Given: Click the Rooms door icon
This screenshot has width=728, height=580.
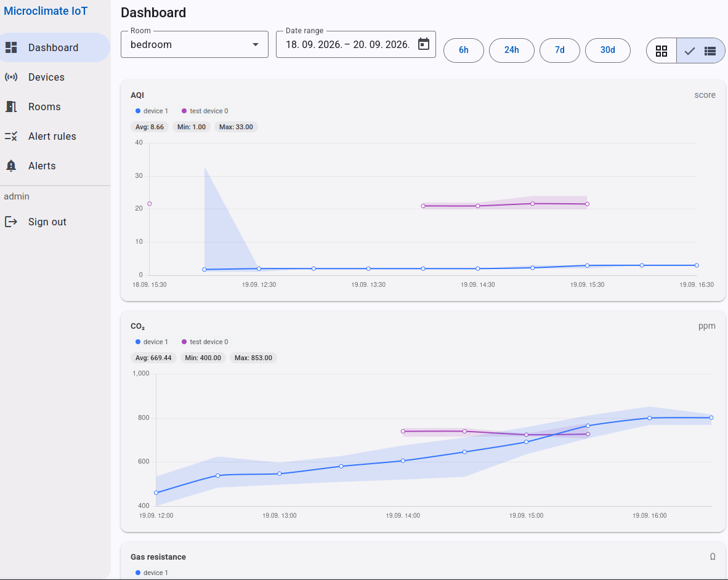Looking at the screenshot, I should click(x=11, y=107).
